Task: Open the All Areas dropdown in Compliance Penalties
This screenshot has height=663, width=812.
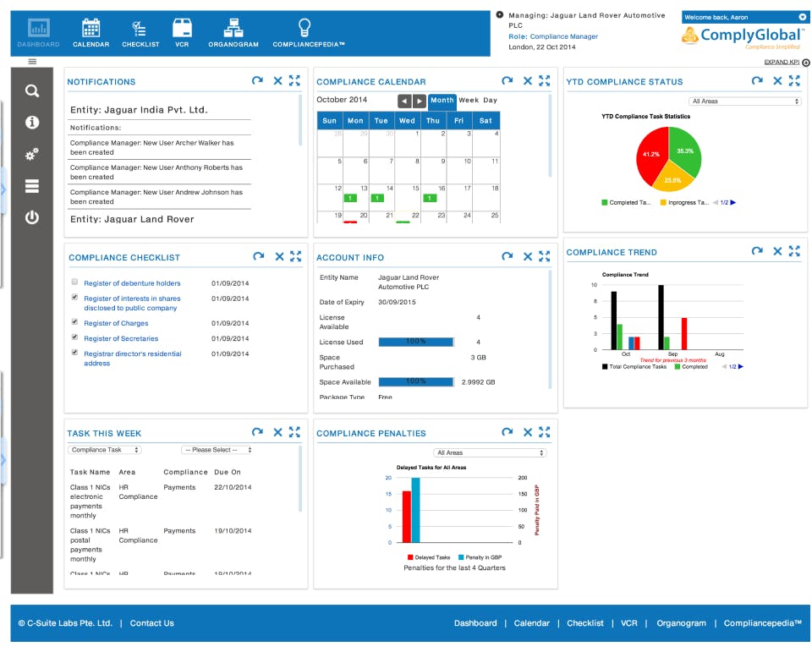Action: (x=490, y=453)
